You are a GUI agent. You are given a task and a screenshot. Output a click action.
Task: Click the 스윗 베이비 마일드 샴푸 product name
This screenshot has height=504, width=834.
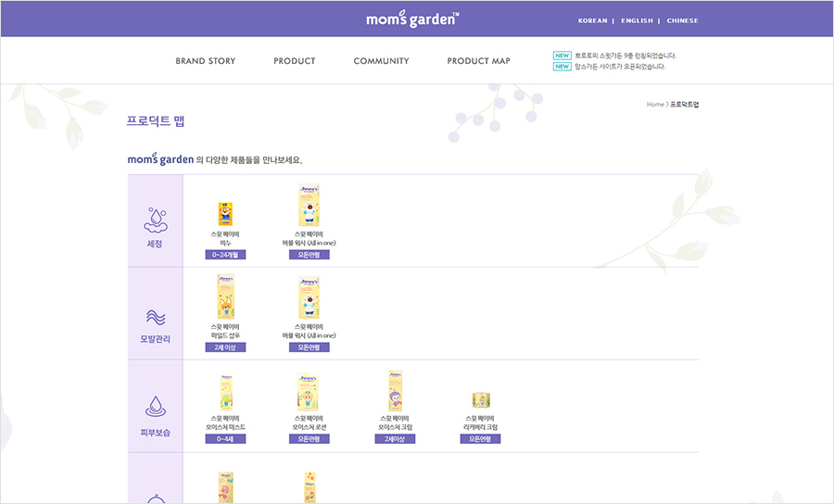point(225,331)
